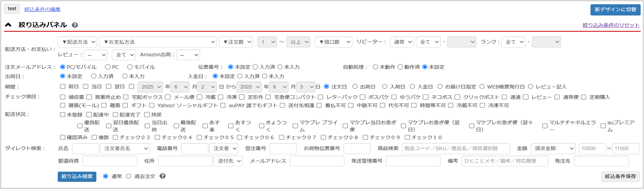Click the 都道府県 input field
This screenshot has height=189, width=644.
tap(110, 161)
